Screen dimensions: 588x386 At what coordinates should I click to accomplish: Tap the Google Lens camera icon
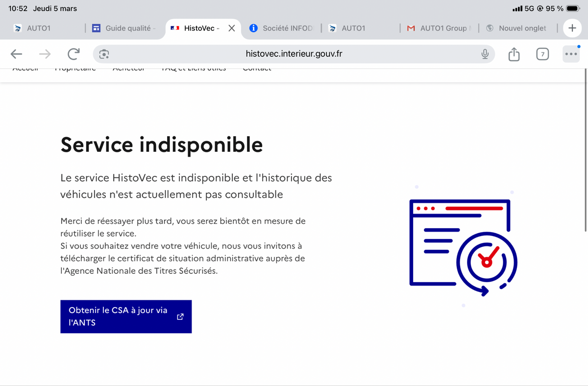(104, 54)
